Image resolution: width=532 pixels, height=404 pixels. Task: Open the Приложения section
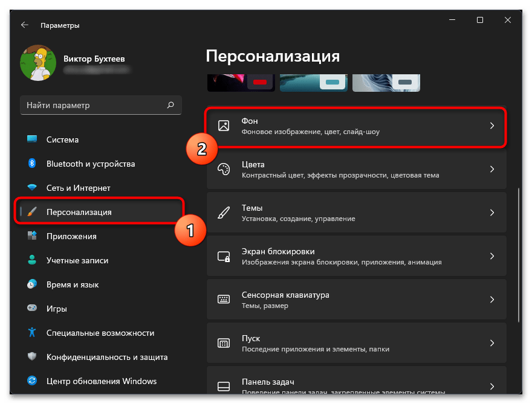[101, 236]
